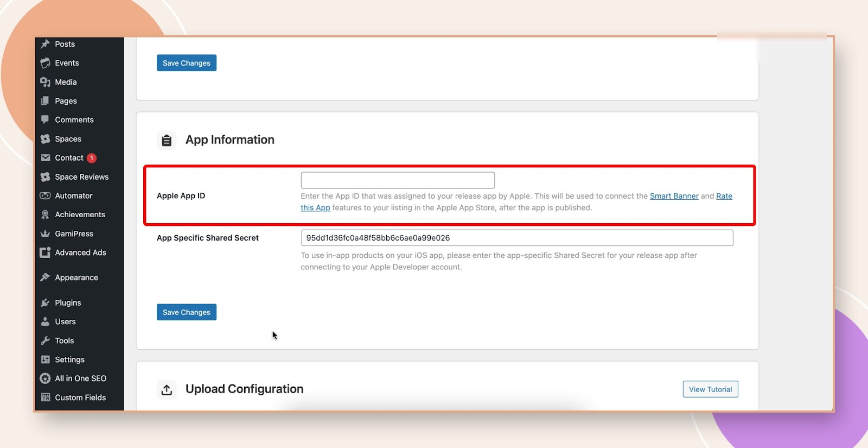Click the Upload Configuration upload icon
Viewport: 868px width, 448px height.
pos(167,389)
